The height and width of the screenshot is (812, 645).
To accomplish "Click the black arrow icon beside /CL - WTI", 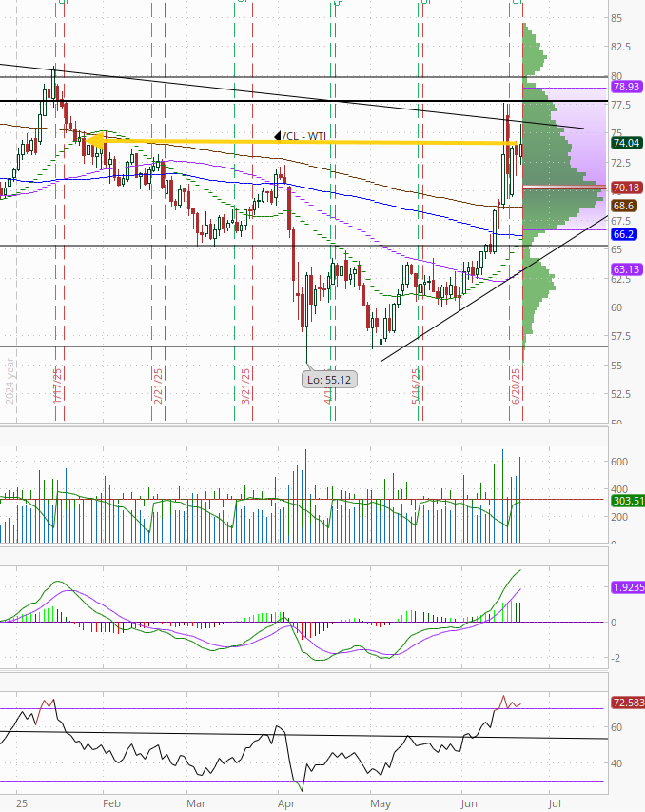I will pos(278,136).
